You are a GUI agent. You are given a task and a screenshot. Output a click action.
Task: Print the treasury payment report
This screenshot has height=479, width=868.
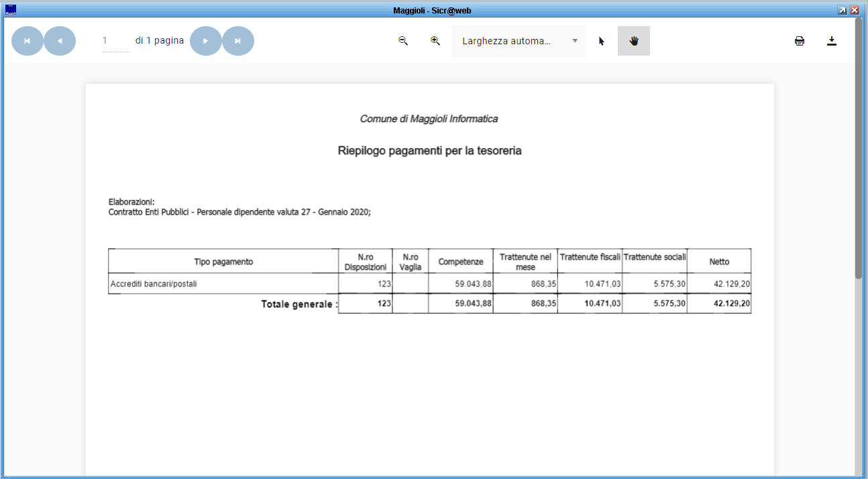click(800, 41)
